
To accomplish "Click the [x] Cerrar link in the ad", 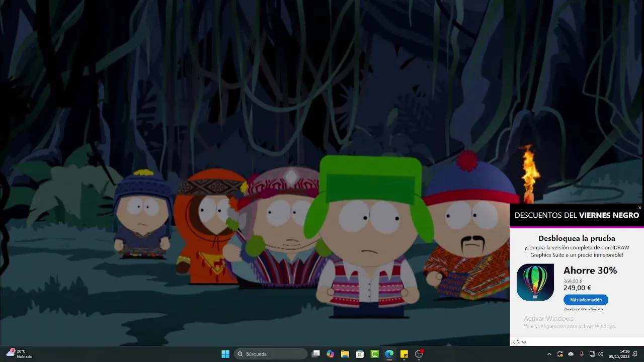I will pos(519,342).
